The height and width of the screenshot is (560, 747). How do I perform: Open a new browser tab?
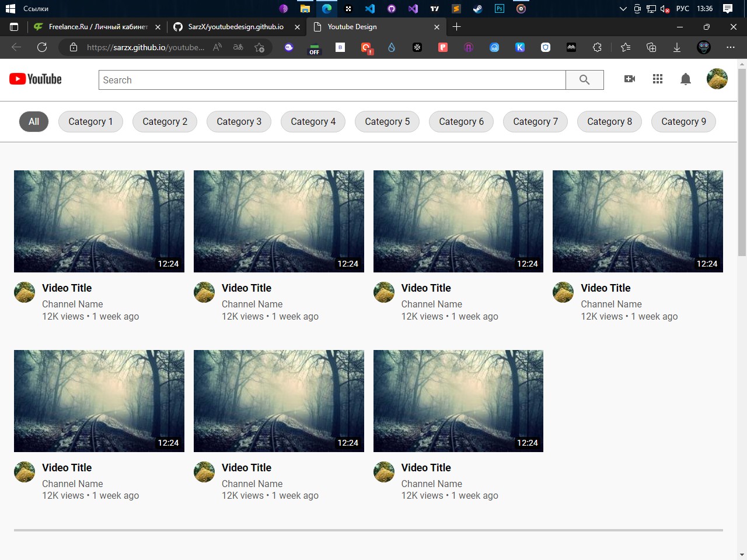coord(456,26)
